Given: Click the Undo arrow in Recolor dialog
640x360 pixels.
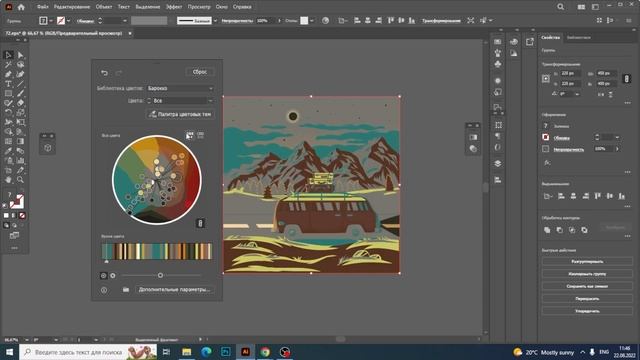Looking at the screenshot, I should tap(104, 73).
